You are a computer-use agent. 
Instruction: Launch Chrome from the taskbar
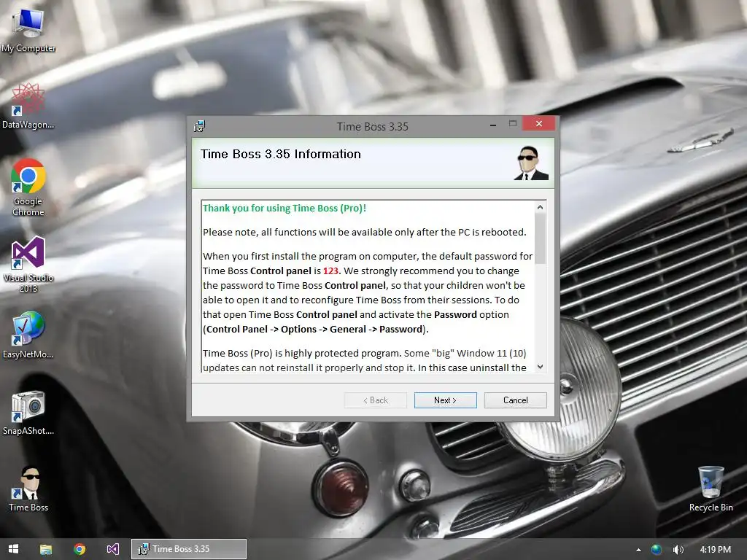point(80,549)
